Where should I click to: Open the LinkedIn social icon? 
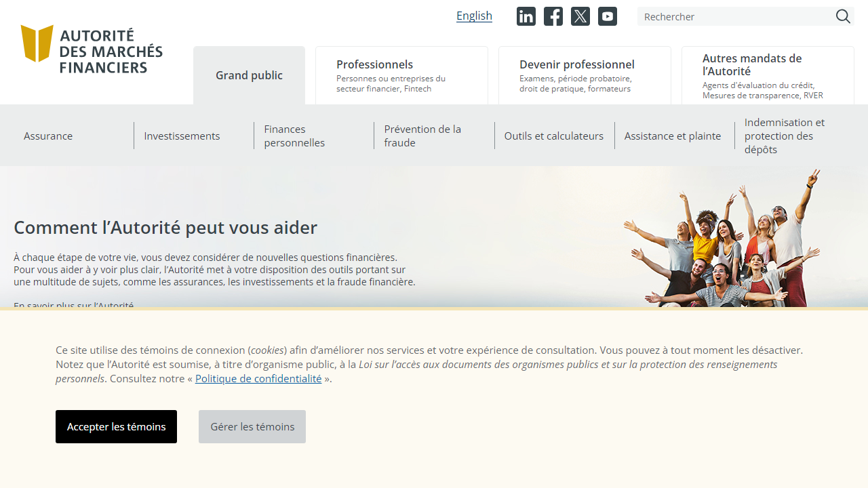526,16
